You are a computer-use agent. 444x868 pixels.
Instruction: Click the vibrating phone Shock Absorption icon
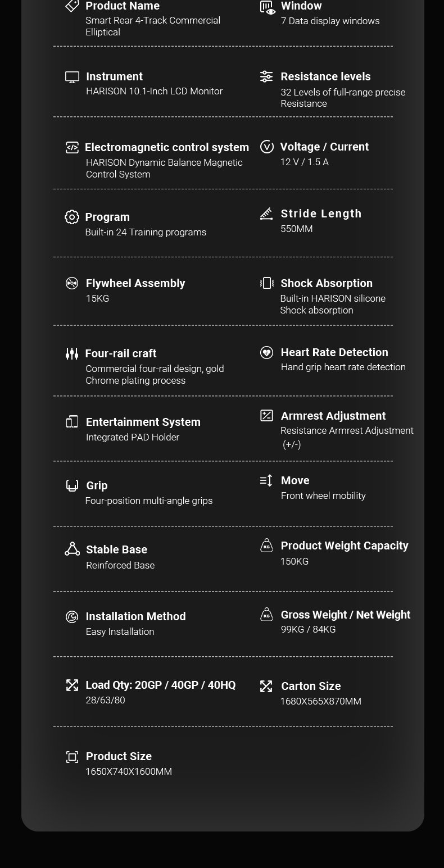pyautogui.click(x=266, y=283)
